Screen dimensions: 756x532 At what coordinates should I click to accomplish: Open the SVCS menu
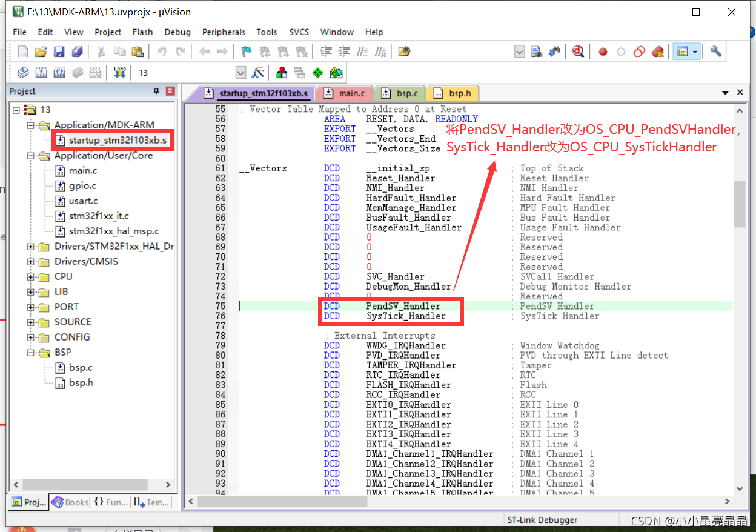[x=299, y=32]
